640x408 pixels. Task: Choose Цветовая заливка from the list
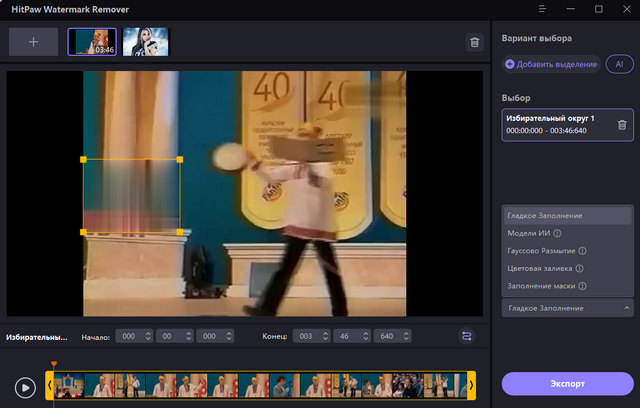[537, 269]
